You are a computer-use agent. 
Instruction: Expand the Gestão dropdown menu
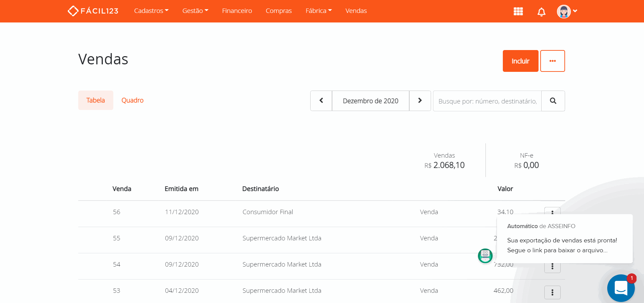point(195,11)
